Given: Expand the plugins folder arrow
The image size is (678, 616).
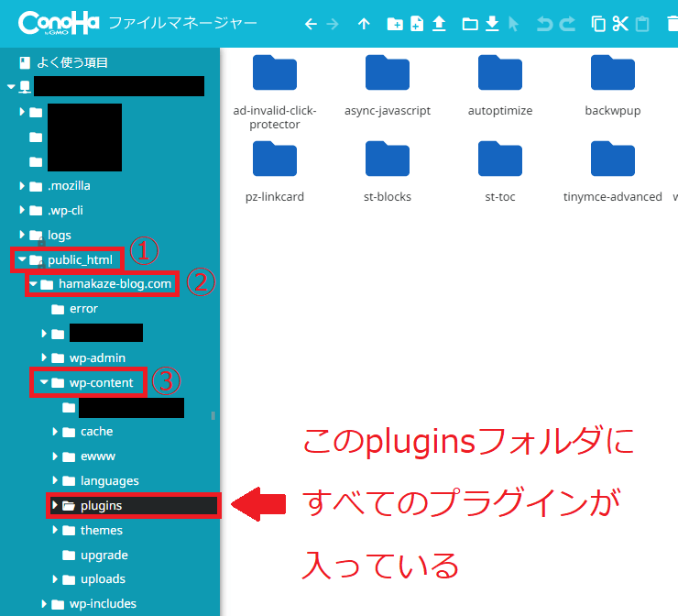Looking at the screenshot, I should click(54, 505).
